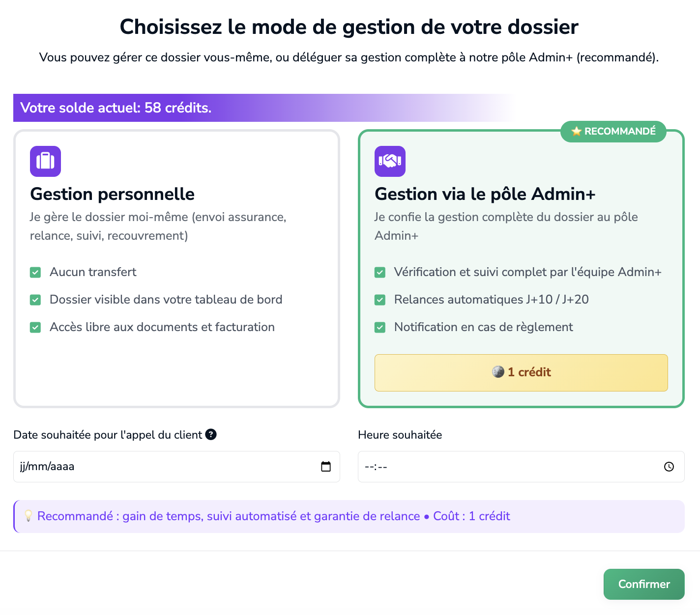
Task: Open the calendar picker for the date field
Action: (326, 467)
